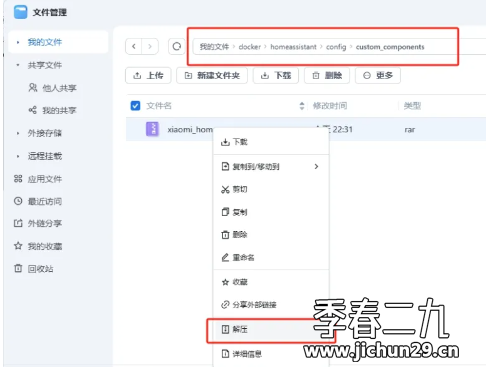
Task: Open 我的收藏 in the sidebar
Action: coord(45,246)
